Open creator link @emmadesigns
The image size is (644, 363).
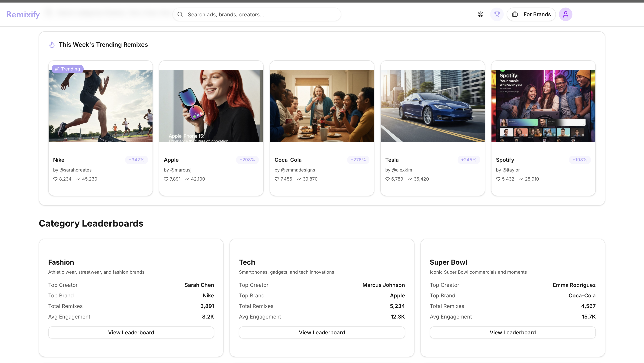click(298, 170)
